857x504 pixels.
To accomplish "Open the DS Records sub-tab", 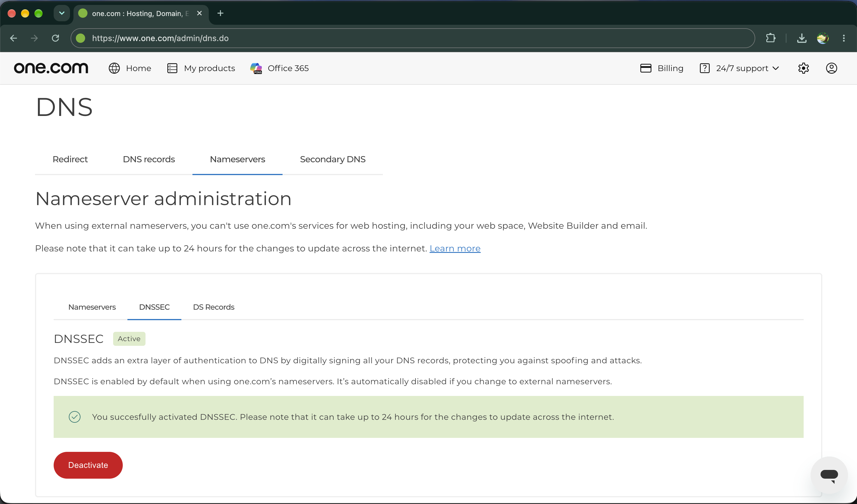I will (x=213, y=307).
